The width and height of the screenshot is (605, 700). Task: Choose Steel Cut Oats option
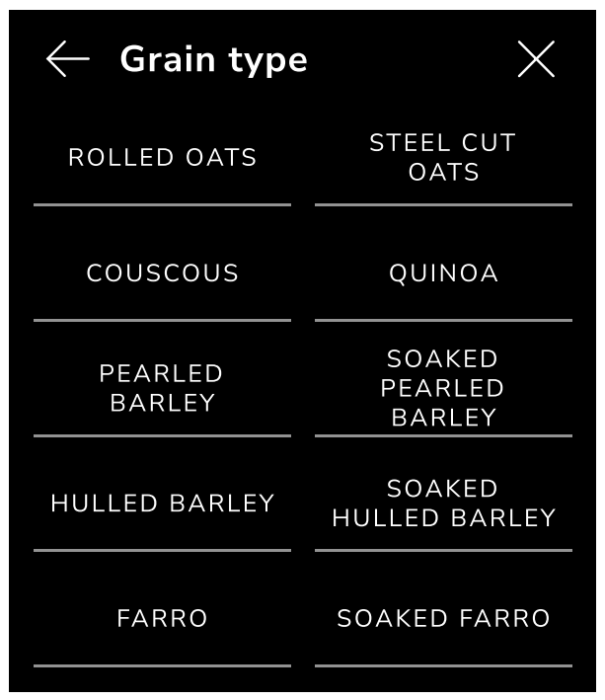(443, 158)
